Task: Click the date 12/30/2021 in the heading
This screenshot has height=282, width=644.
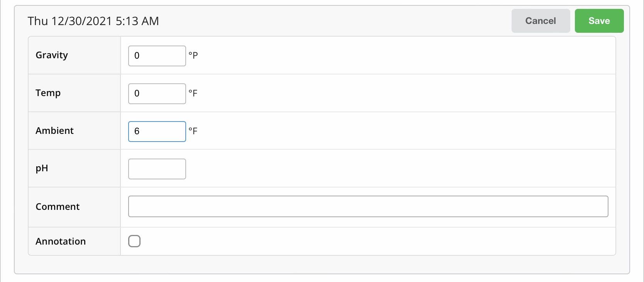Action: click(81, 21)
